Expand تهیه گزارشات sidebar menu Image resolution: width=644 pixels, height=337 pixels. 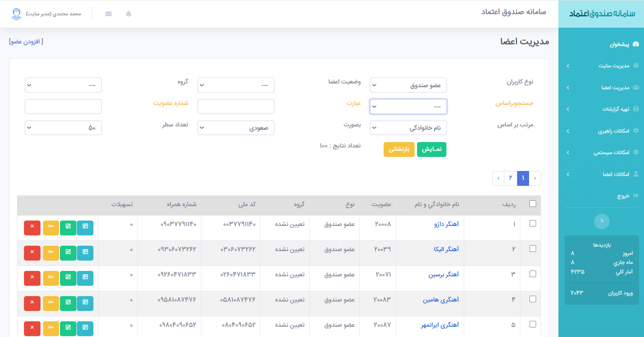coord(601,109)
